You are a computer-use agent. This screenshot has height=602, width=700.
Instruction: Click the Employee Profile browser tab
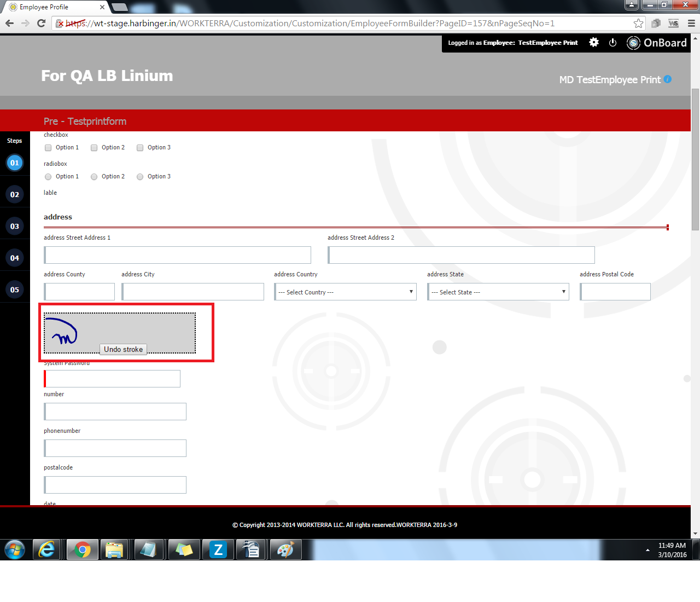pyautogui.click(x=55, y=7)
